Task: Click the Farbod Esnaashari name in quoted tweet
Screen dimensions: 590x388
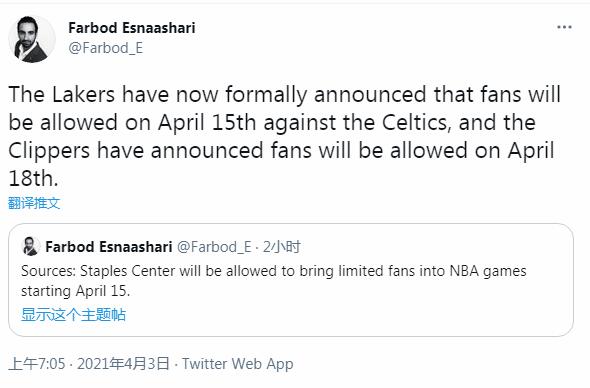Action: [109, 247]
